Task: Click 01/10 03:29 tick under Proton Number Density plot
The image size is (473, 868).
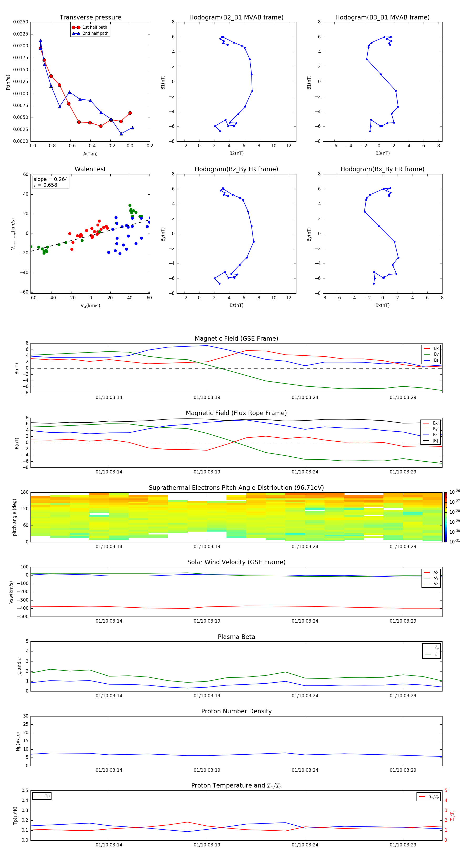Action: click(403, 770)
